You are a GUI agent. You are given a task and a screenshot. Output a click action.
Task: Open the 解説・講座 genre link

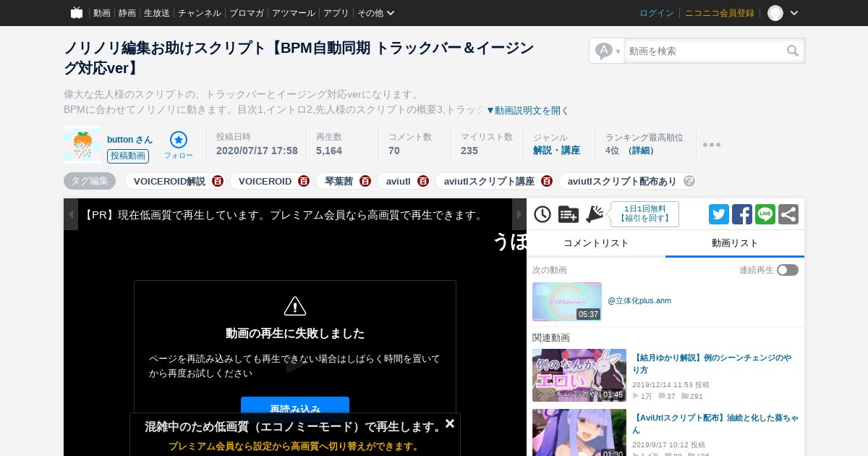556,151
